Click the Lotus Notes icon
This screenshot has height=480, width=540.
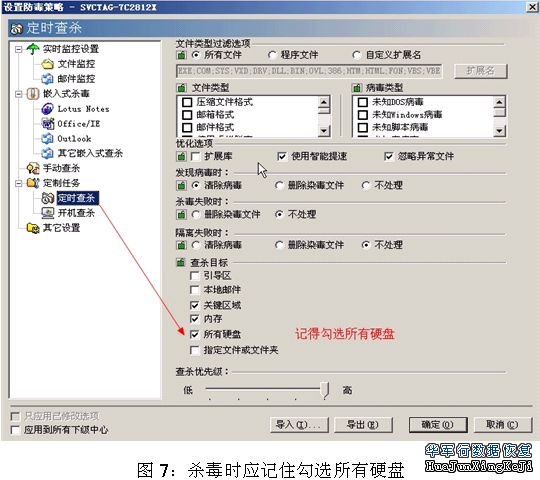click(x=47, y=108)
